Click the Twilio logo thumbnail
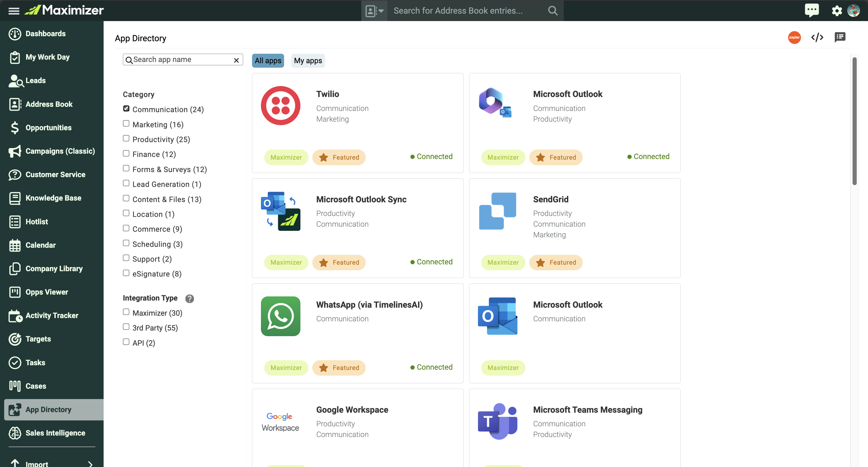 (x=280, y=106)
